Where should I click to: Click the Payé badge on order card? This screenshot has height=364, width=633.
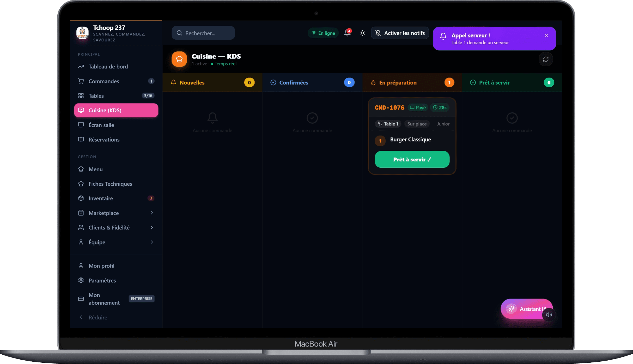418,108
